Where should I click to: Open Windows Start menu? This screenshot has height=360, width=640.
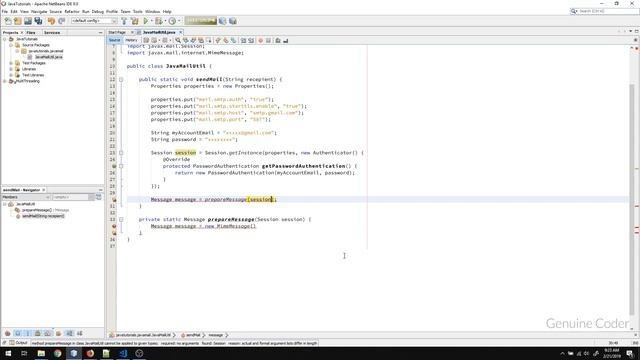8,353
